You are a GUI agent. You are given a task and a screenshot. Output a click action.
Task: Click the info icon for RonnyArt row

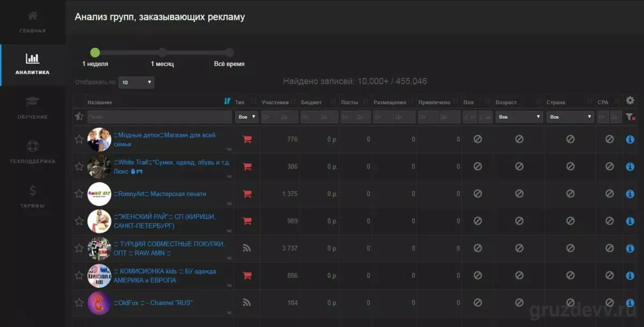coord(630,194)
